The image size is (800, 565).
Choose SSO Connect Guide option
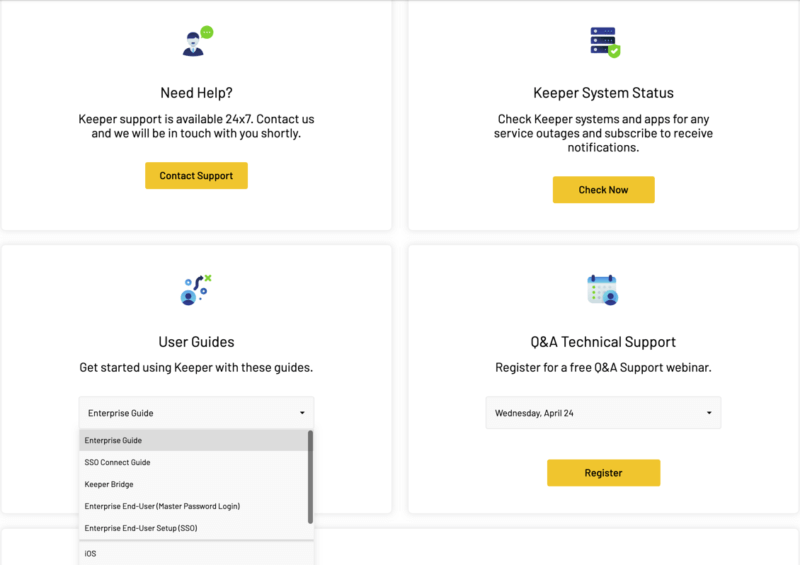tap(193, 462)
